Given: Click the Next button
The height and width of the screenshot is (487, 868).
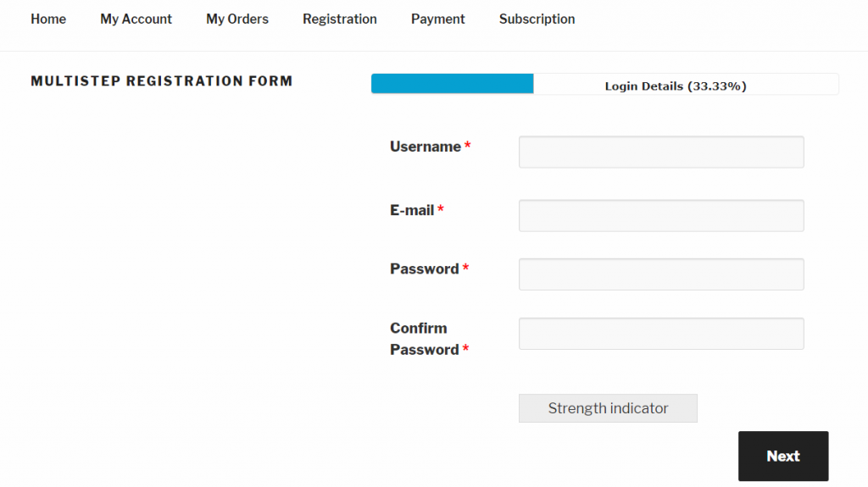Looking at the screenshot, I should [x=783, y=456].
